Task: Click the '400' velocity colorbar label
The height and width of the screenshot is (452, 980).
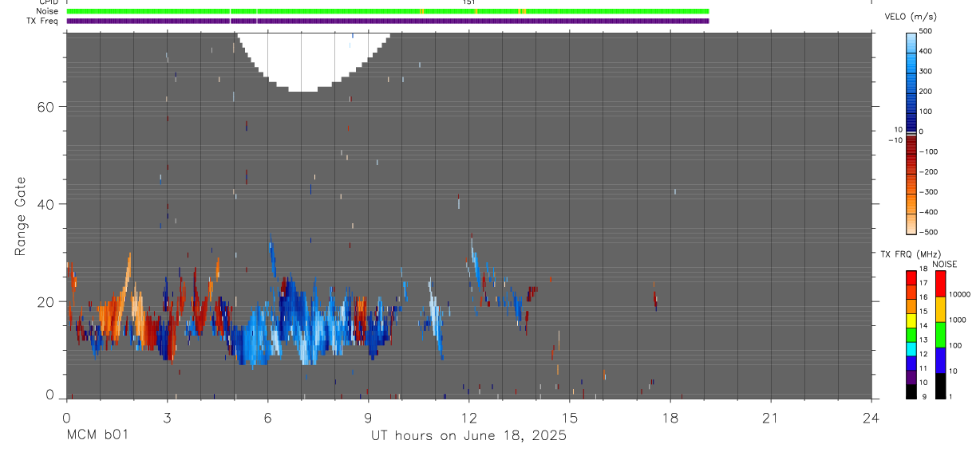Action: pyautogui.click(x=926, y=51)
